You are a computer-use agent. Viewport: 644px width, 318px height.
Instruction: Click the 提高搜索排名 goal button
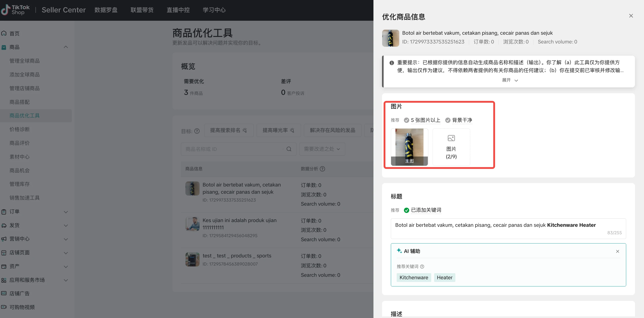point(229,130)
